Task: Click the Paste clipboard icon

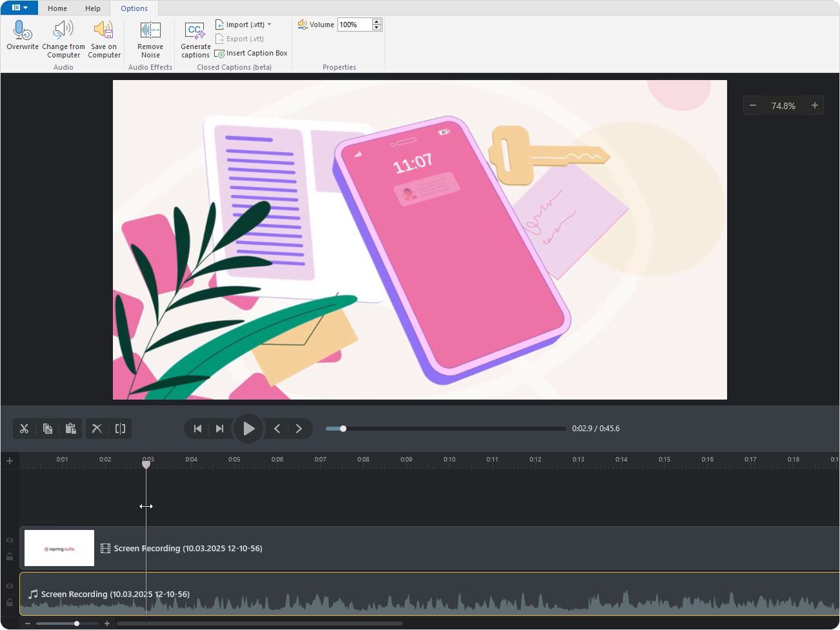Action: 71,429
